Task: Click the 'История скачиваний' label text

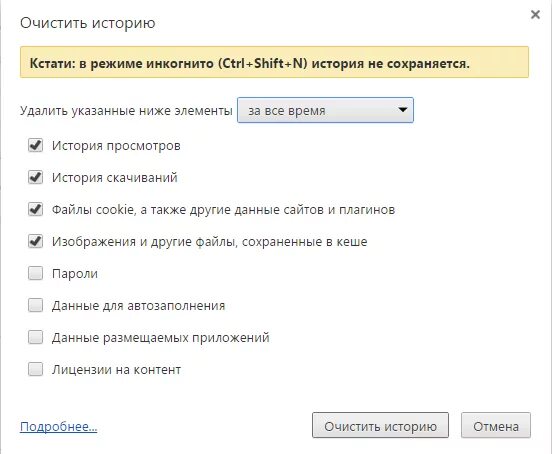Action: 115,178
